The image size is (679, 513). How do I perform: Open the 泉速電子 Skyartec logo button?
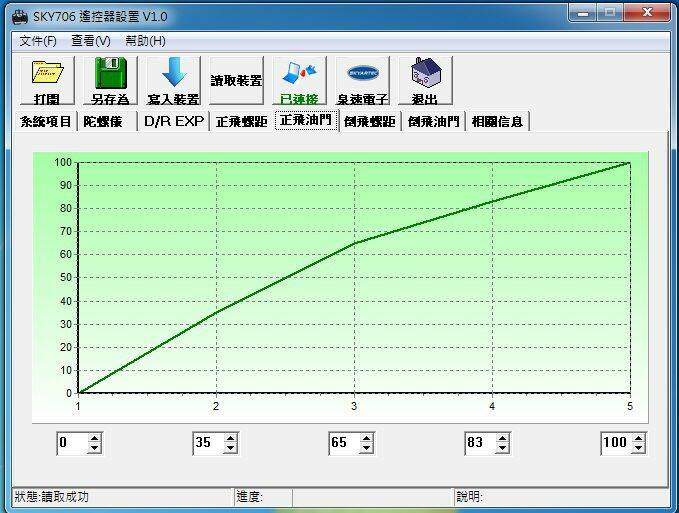(363, 81)
